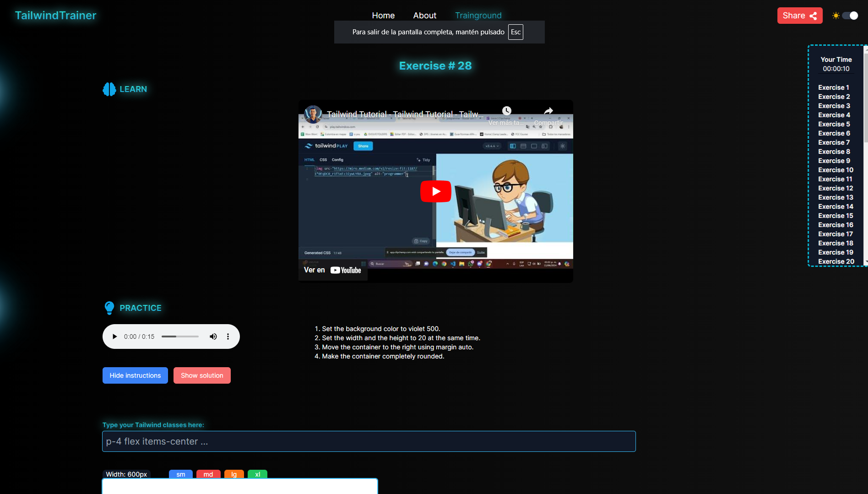Click the red Share button
The image size is (868, 494).
(x=799, y=16)
